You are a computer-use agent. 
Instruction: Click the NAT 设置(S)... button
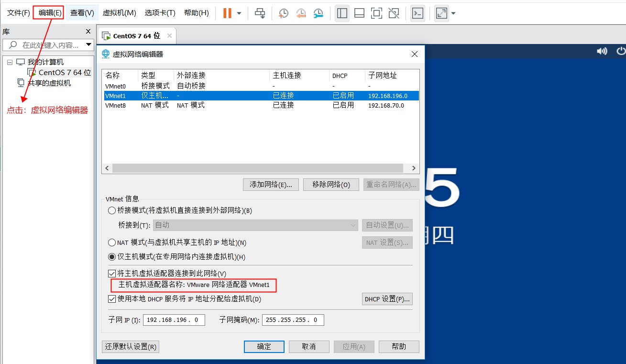(x=387, y=243)
